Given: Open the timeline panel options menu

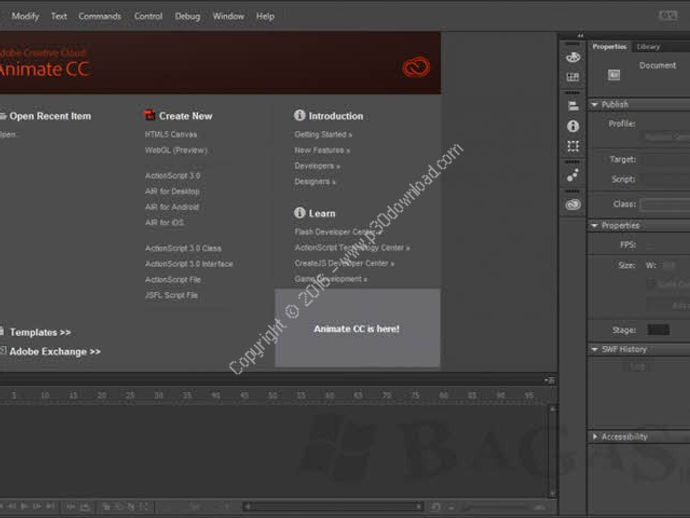Looking at the screenshot, I should click(x=550, y=380).
